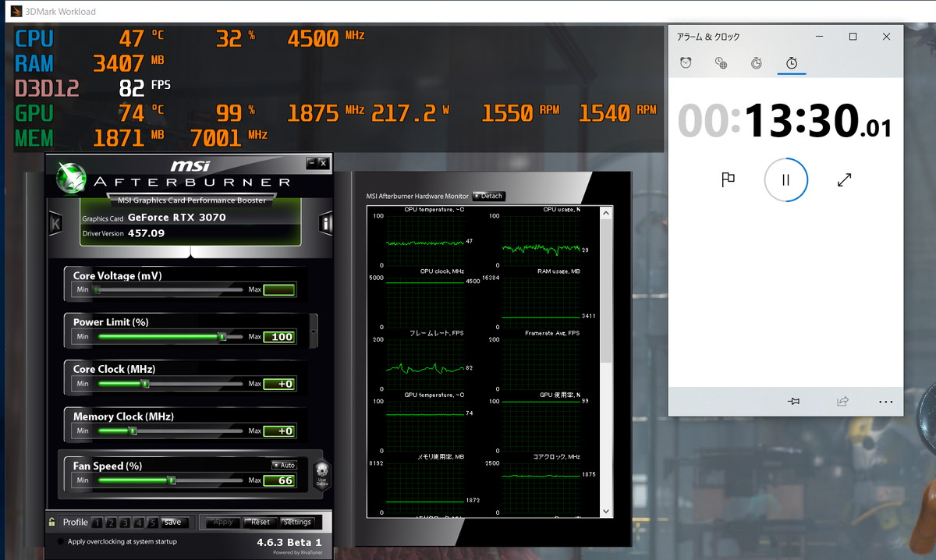Toggle the fan speed Auto button
Screen dimensions: 936x560
click(x=283, y=465)
